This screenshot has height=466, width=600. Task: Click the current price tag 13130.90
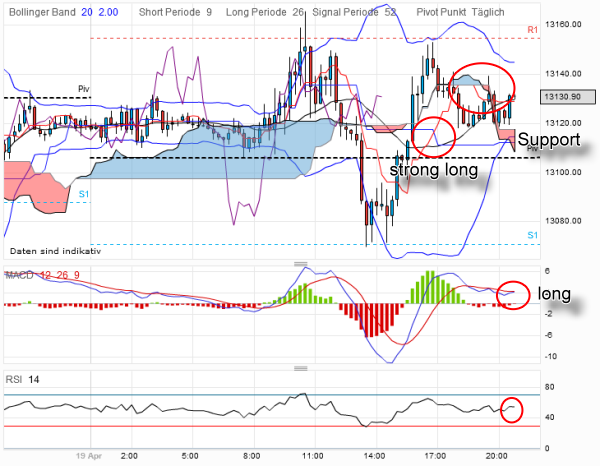567,96
